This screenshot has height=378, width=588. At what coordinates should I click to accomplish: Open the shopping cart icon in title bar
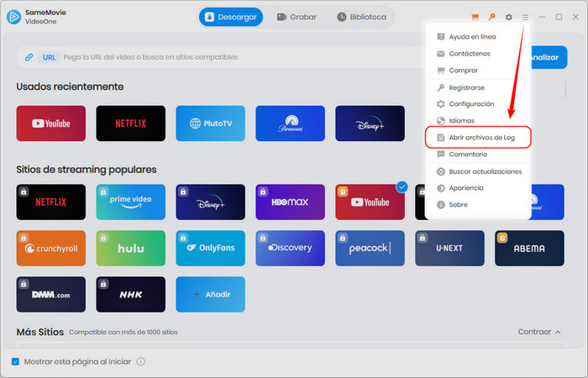tap(475, 17)
